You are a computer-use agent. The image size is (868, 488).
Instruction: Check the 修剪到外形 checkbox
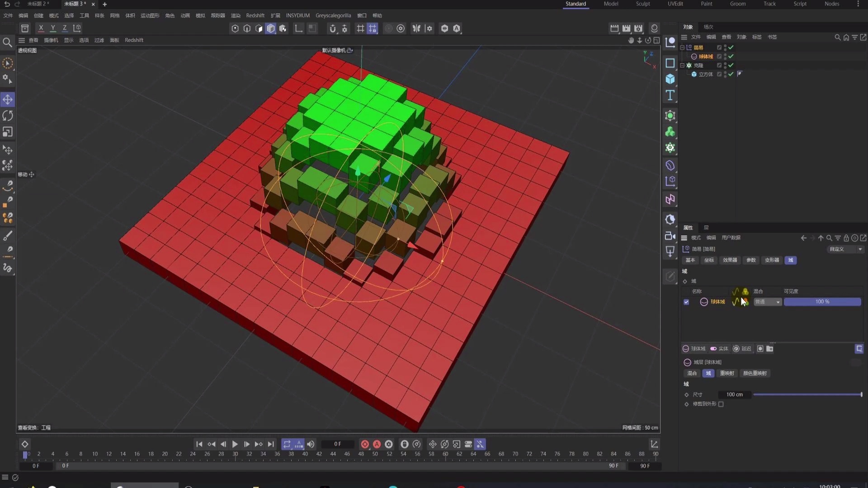tap(721, 404)
